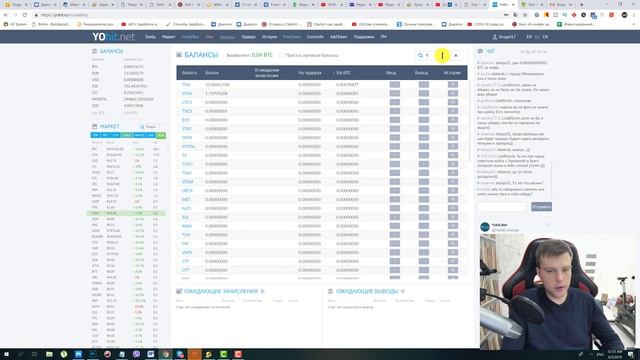Reload the page with browser refresh button
Screen dimensions: 640x360
point(25,15)
